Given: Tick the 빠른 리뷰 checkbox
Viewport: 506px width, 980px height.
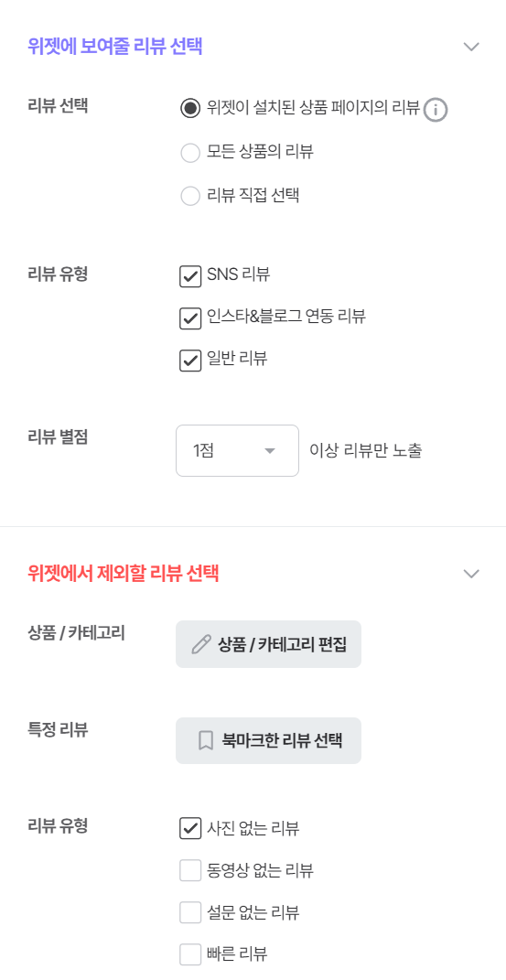Looking at the screenshot, I should (x=190, y=954).
